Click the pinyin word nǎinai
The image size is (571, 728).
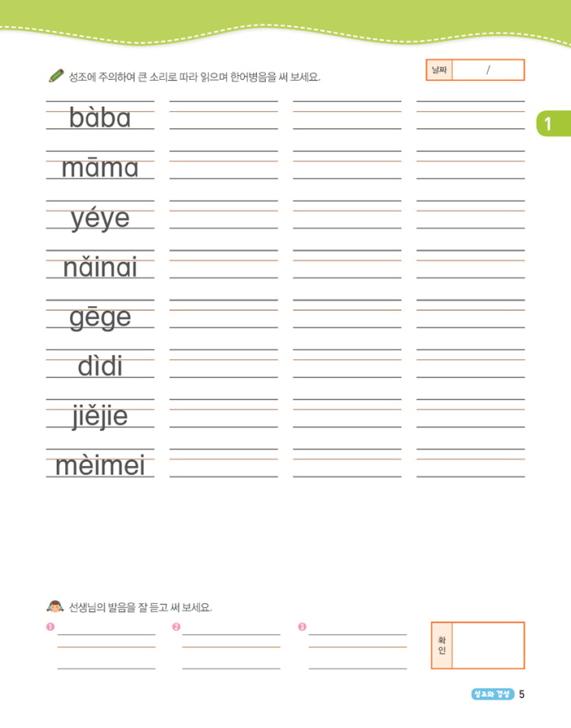[x=100, y=269]
